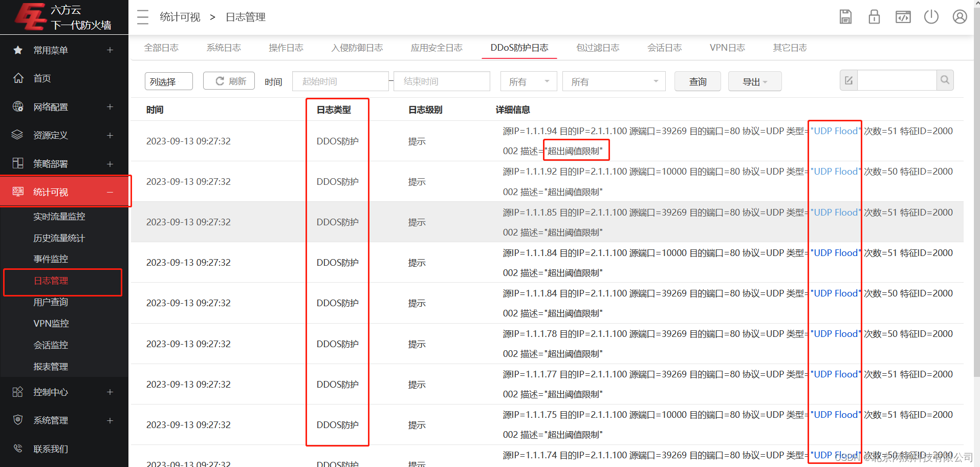Open the 导出 export dropdown
The image size is (980, 467).
[x=755, y=81]
